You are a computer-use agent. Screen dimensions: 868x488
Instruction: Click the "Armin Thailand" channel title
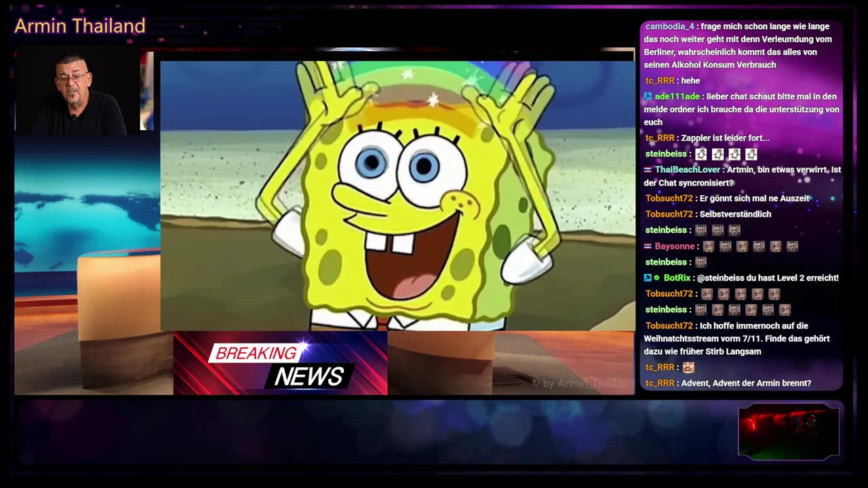click(80, 26)
